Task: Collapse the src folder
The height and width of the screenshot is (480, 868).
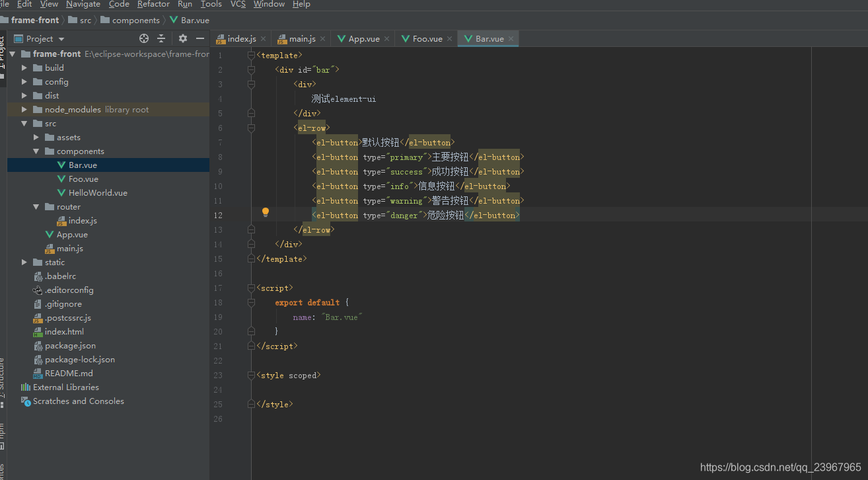Action: (x=24, y=124)
